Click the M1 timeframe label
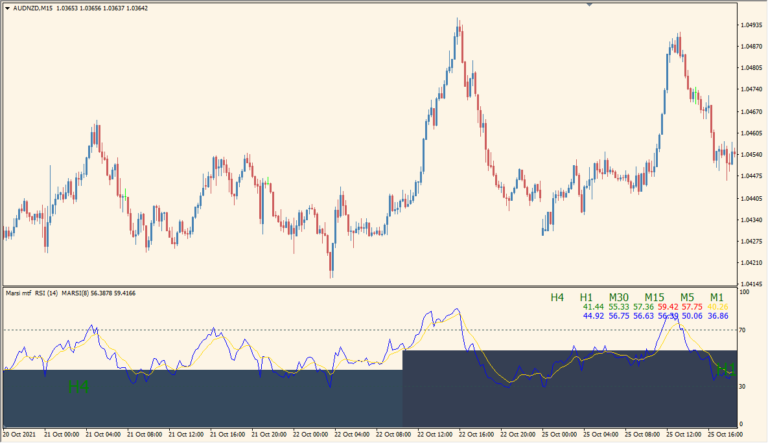Image resolution: width=768 pixels, height=443 pixels. coord(717,297)
